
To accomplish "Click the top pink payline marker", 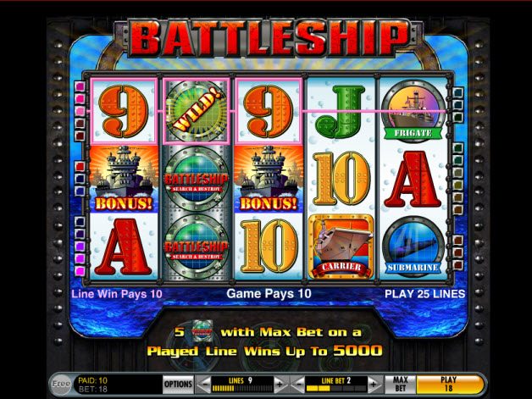I will tap(80, 86).
